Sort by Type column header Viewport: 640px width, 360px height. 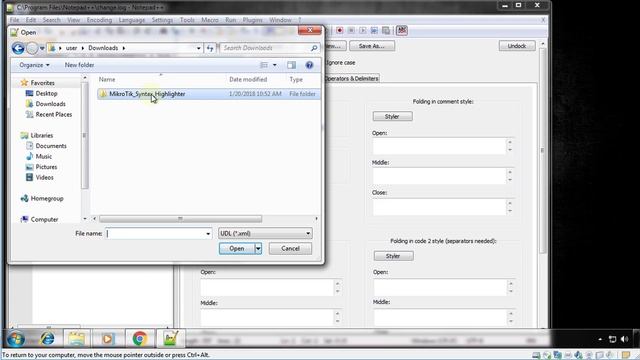(296, 80)
